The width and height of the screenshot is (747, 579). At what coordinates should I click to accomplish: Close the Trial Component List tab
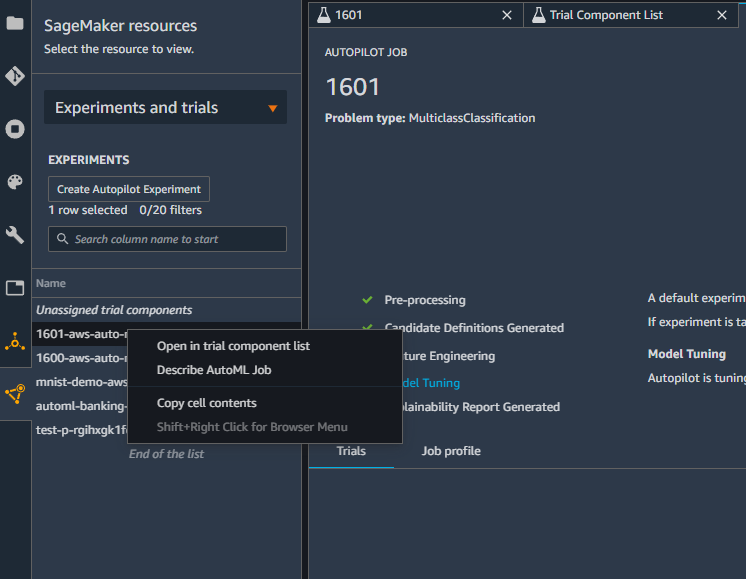(722, 15)
